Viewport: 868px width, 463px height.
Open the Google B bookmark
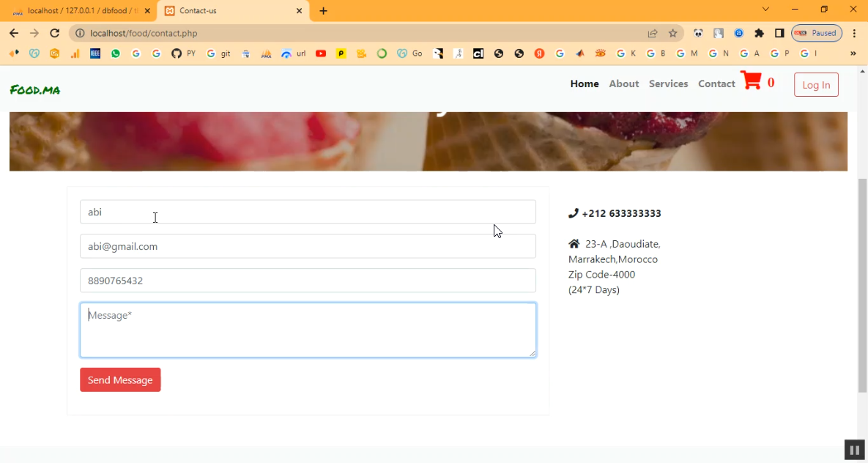click(x=656, y=53)
